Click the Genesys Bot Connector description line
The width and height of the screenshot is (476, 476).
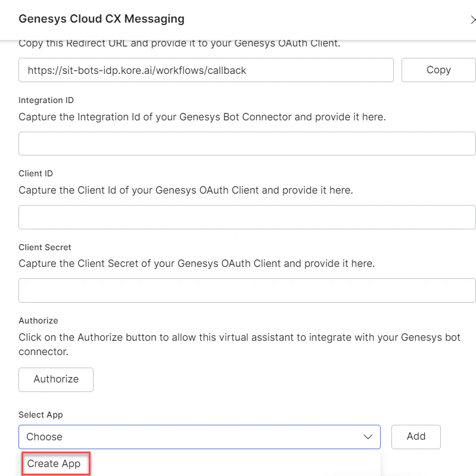(202, 117)
